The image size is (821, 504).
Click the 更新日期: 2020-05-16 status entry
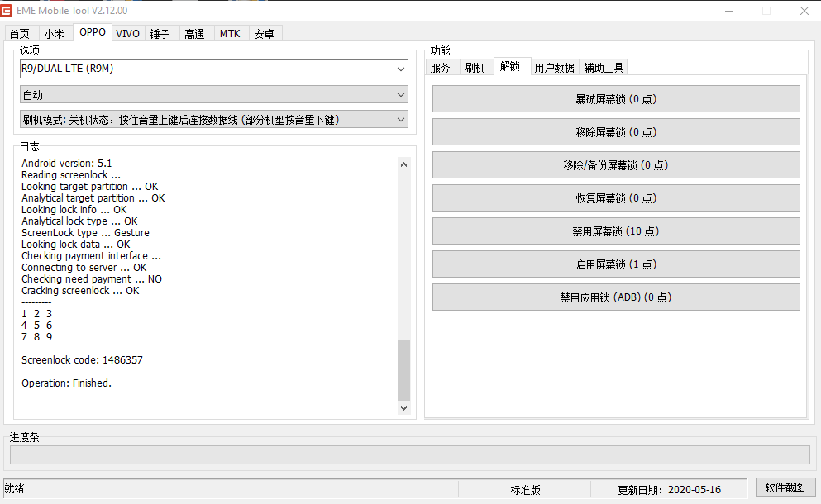click(x=669, y=490)
